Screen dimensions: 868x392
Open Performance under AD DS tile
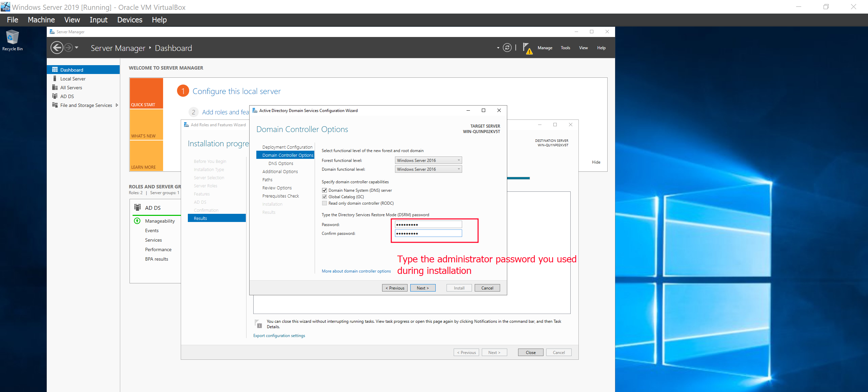(x=158, y=249)
